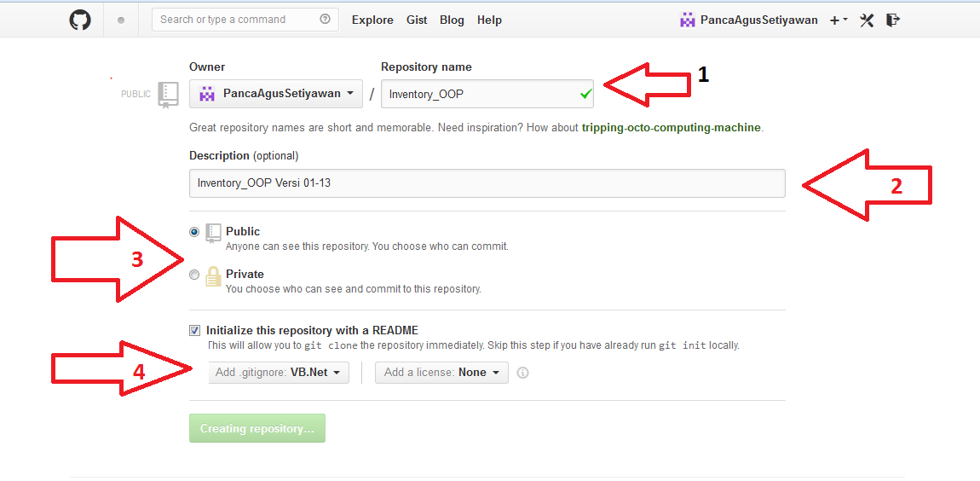The image size is (980, 481).
Task: Open the GitHub home logo
Action: coord(80,20)
